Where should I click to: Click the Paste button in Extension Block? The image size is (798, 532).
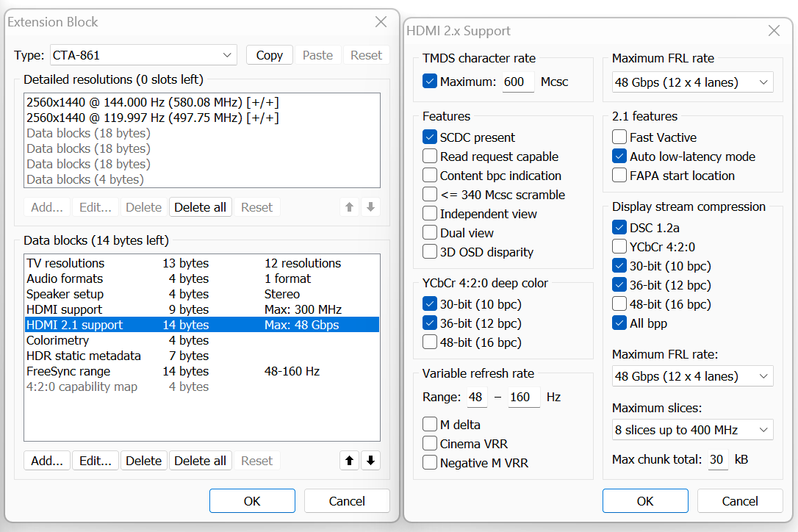tap(317, 55)
